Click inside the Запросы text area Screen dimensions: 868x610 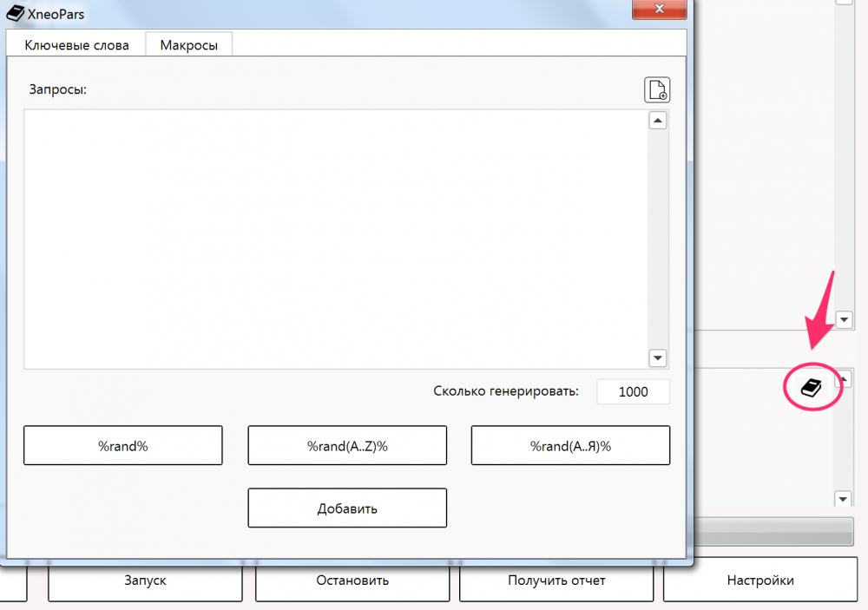coord(335,239)
